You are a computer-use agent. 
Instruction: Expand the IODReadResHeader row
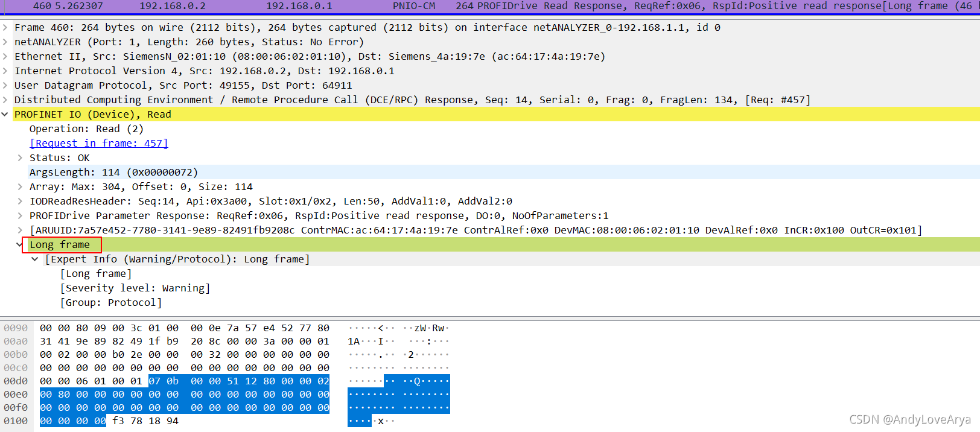point(20,202)
